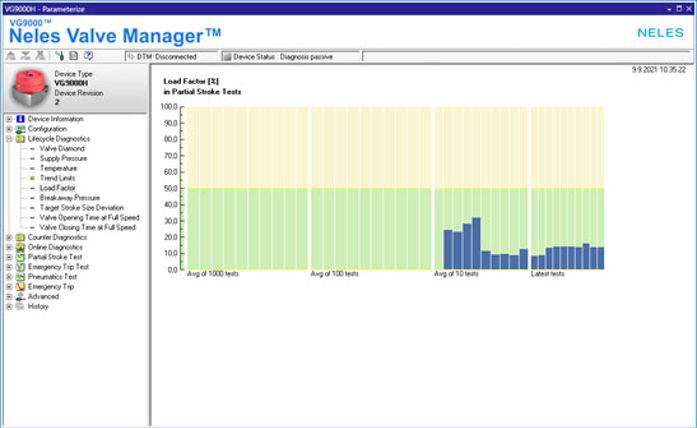Open help with the question mark icon
Viewport: 697px width, 428px height.
click(x=88, y=56)
